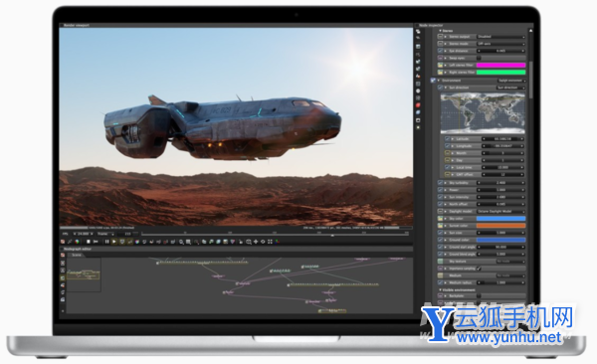Click the node type icon beside Left stereo filter

click(x=441, y=65)
